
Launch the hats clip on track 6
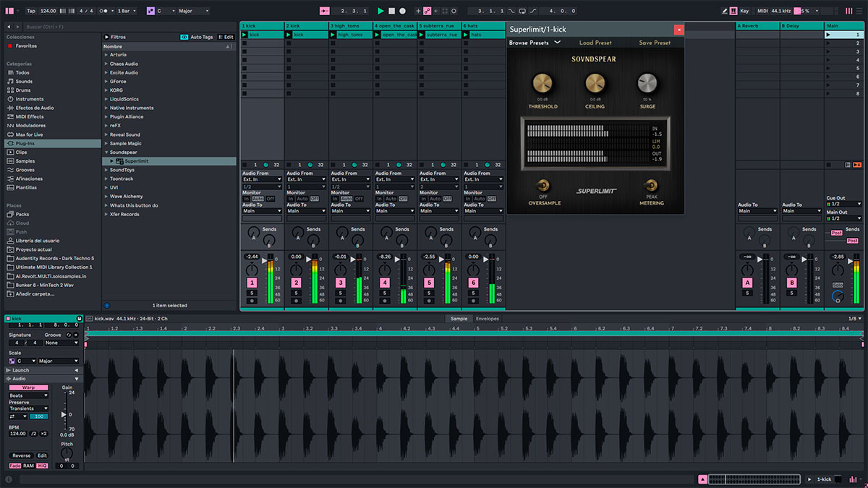click(x=467, y=35)
